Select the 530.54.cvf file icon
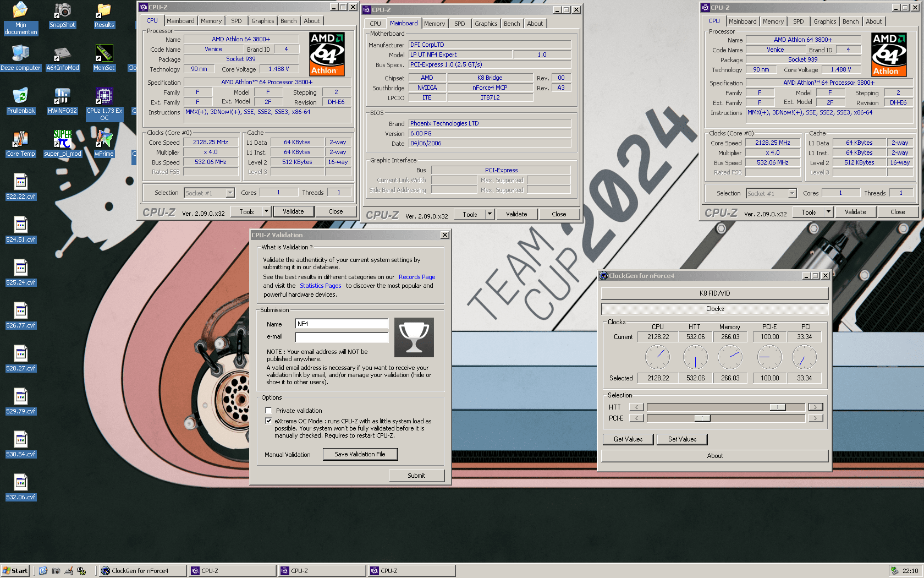924x578 pixels. coord(21,444)
